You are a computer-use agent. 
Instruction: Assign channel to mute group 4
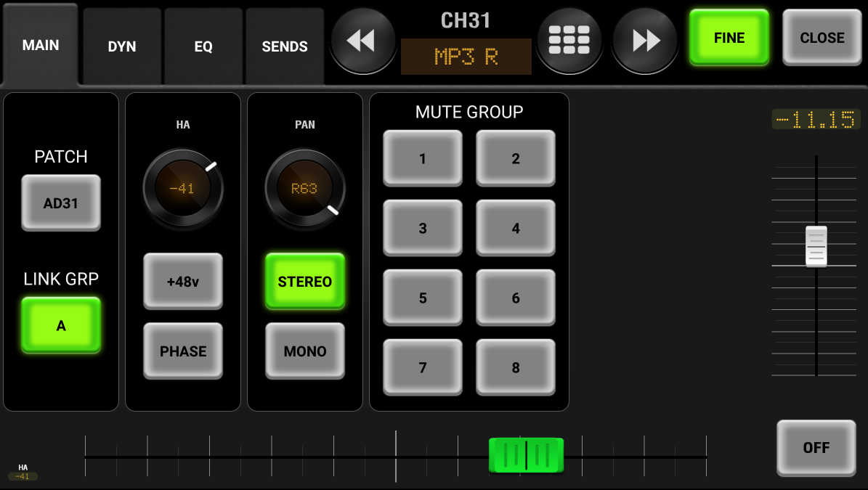point(516,228)
